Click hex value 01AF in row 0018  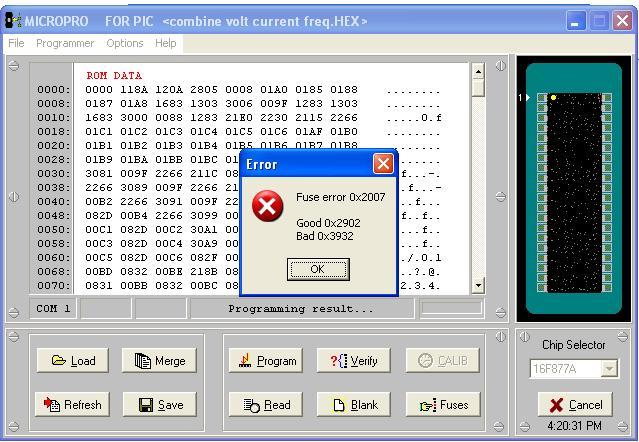(309, 132)
